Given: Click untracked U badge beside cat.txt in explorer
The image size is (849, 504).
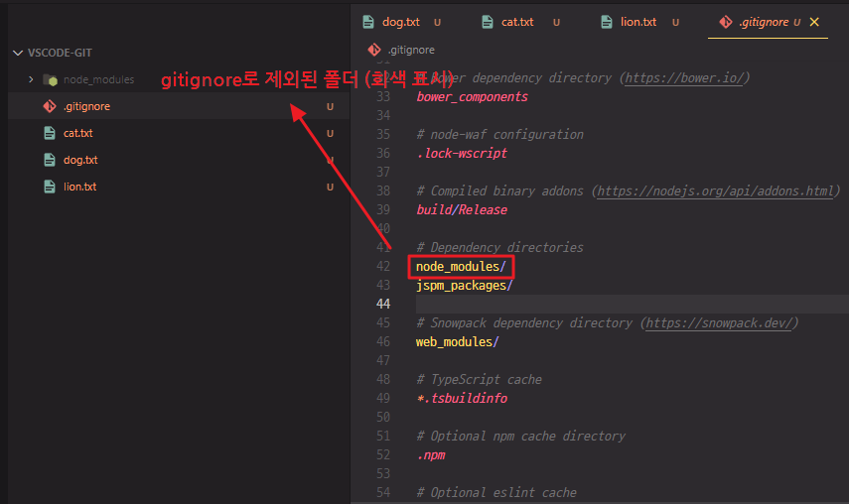Looking at the screenshot, I should tap(330, 134).
